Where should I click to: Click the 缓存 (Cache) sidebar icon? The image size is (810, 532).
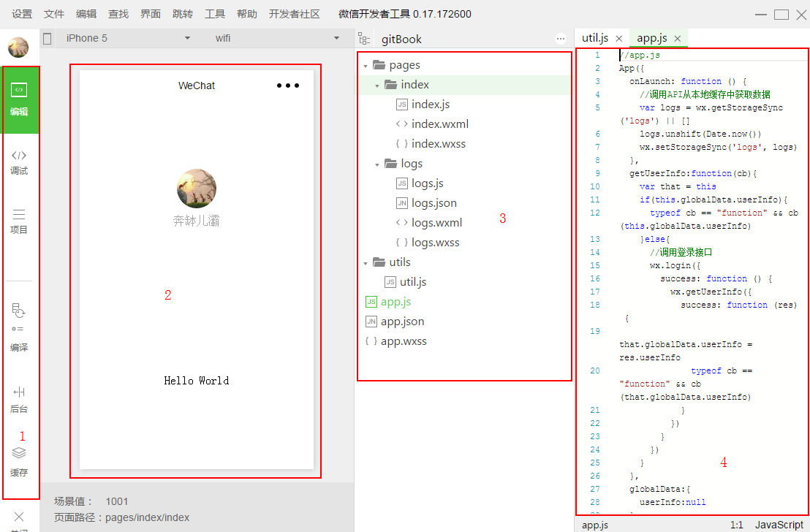pyautogui.click(x=19, y=462)
